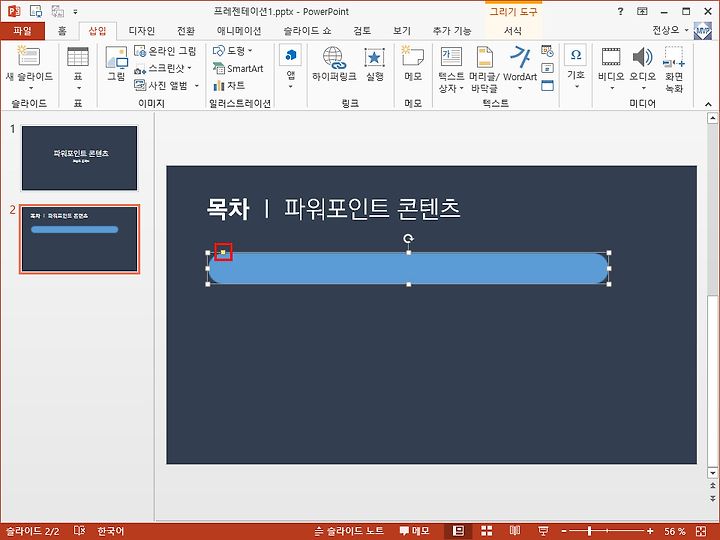Expand the Screenshot dropdown arrow
Viewport: 720px width, 540px height.
click(189, 68)
